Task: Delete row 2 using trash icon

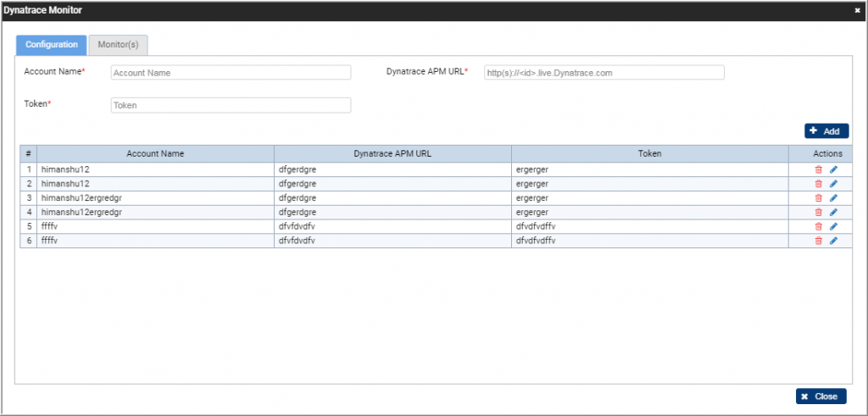Action: [818, 184]
